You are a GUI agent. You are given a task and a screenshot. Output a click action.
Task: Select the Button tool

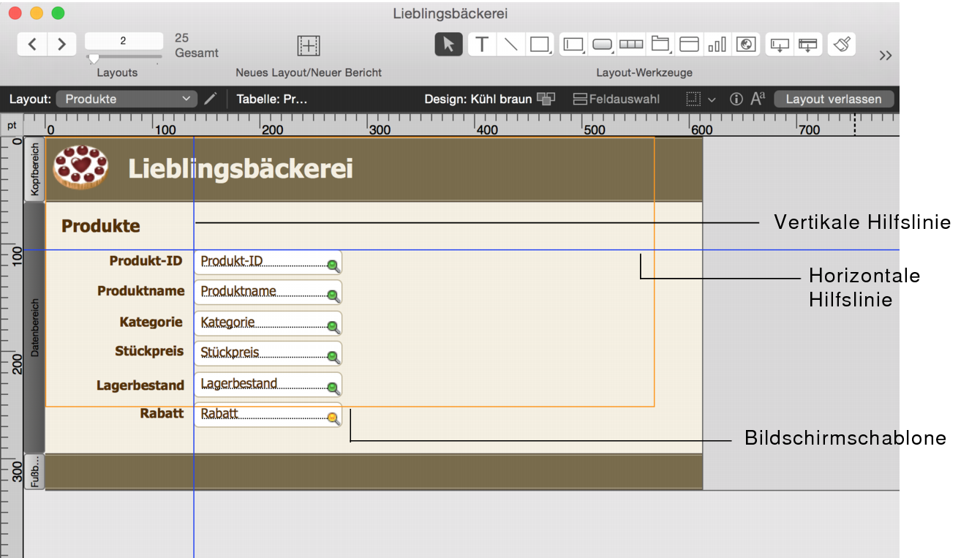[603, 44]
